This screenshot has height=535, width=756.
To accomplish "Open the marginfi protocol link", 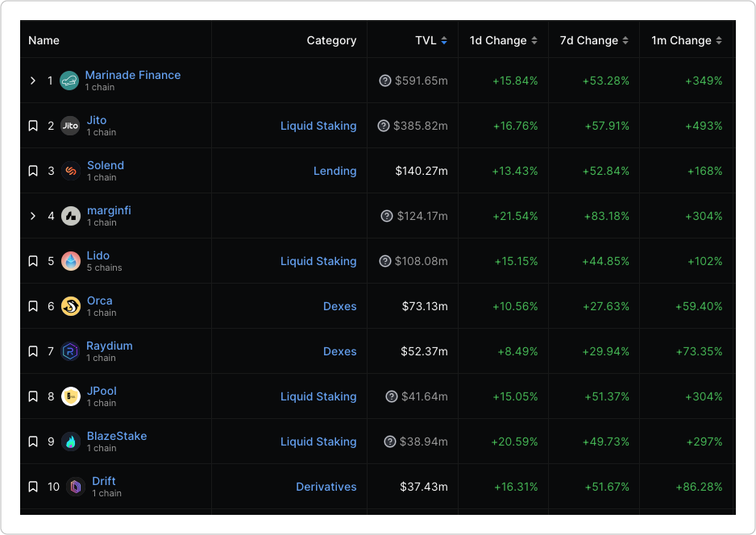I will tap(109, 210).
